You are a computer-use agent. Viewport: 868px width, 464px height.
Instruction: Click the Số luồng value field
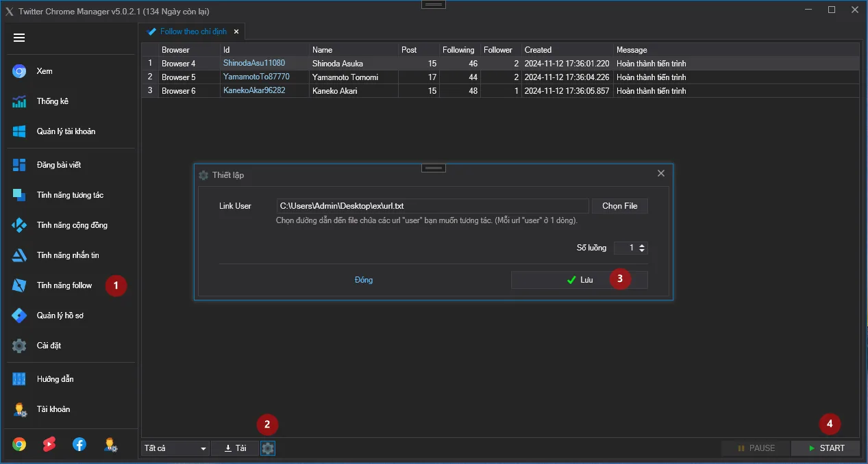pyautogui.click(x=625, y=248)
